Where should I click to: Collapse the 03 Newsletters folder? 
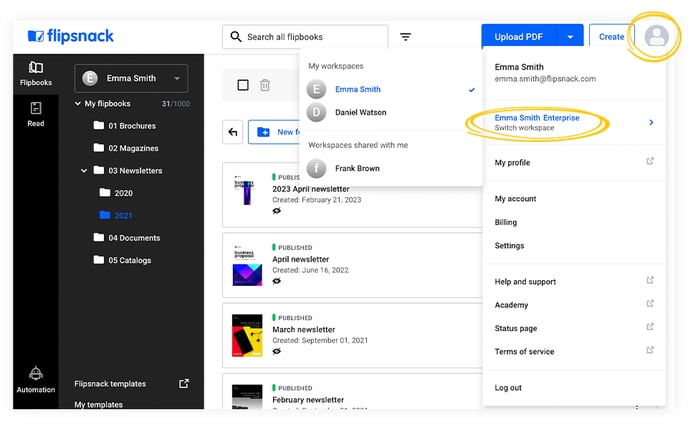pos(84,171)
